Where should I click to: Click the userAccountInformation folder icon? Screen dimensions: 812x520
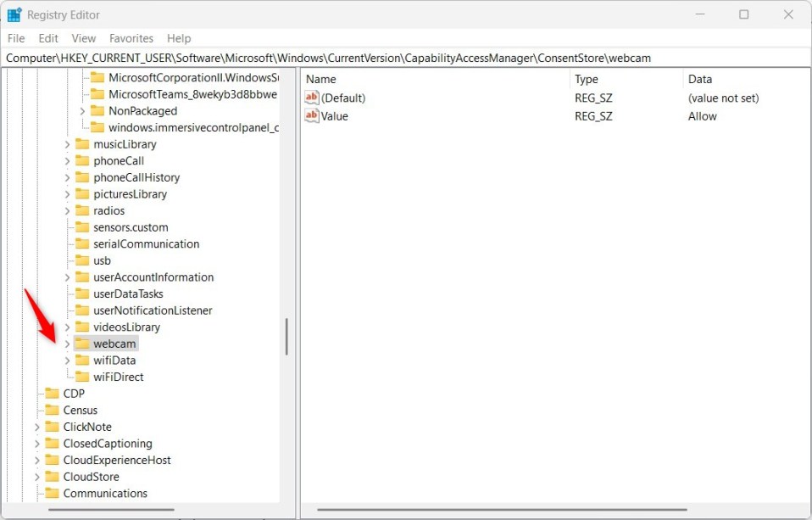point(82,277)
